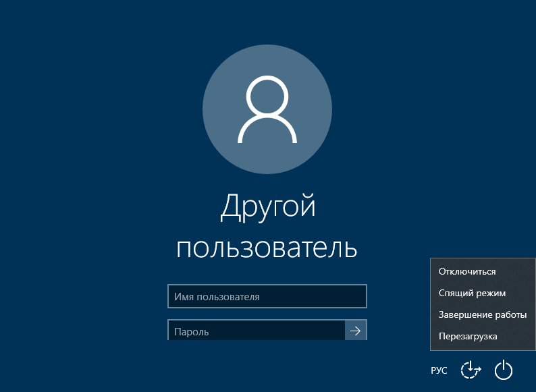Select Перезагрузка in the power menu
The width and height of the screenshot is (536, 392).
tap(483, 336)
